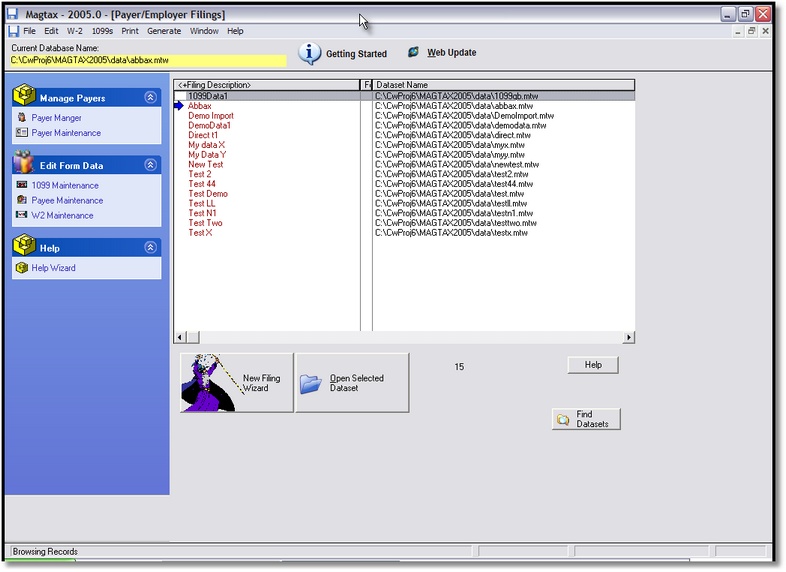Click the Help button near dataset count

tap(593, 365)
